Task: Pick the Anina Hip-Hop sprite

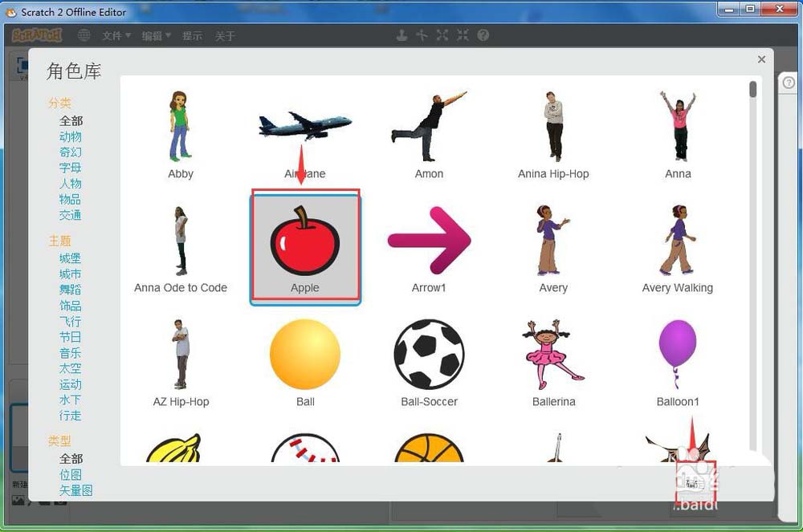Action: tap(553, 135)
